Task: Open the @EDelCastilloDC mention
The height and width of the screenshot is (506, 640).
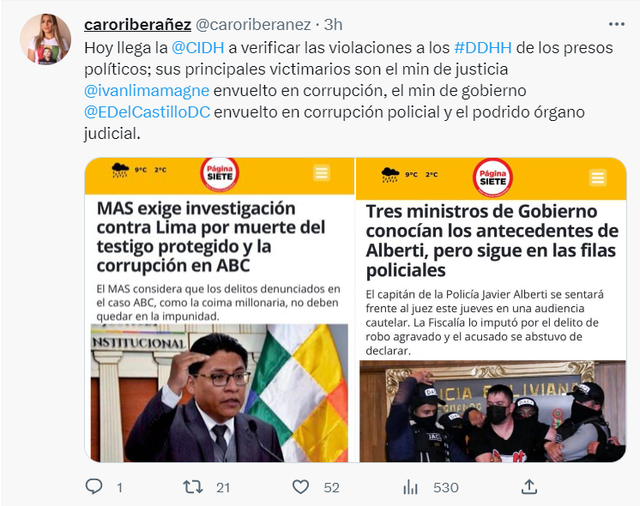Action: (147, 112)
